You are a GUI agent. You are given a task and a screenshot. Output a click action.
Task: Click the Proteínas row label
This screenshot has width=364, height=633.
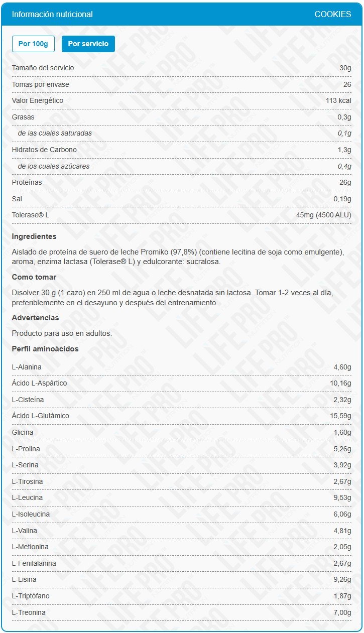tap(27, 182)
